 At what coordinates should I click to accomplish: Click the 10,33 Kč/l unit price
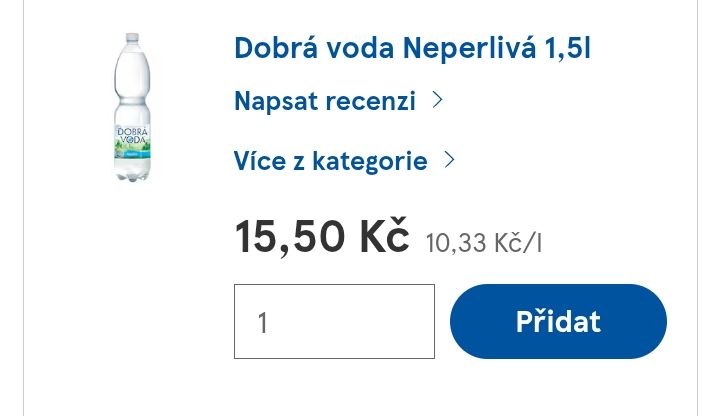coord(483,242)
